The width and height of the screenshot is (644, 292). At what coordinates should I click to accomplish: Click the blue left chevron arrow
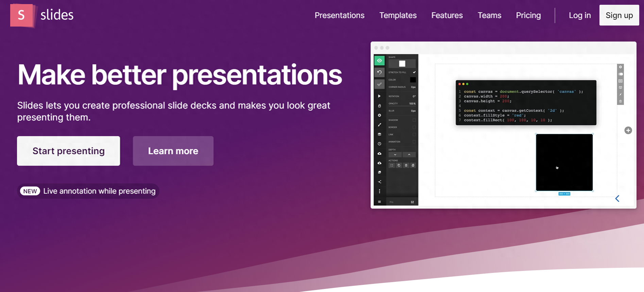(x=617, y=198)
